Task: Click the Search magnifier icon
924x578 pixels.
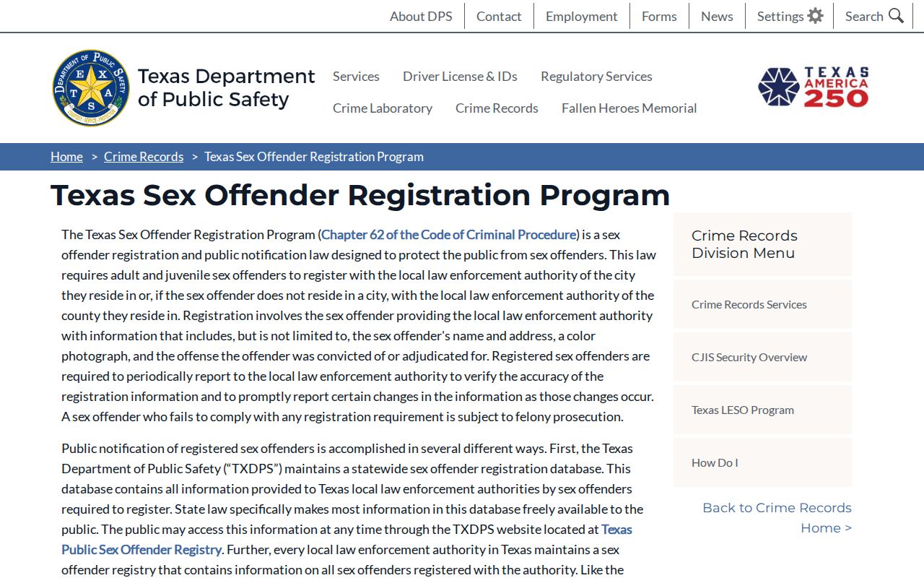Action: click(896, 16)
